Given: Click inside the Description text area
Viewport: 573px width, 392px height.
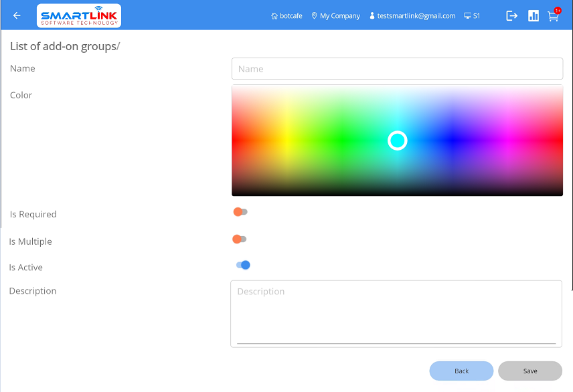Looking at the screenshot, I should tap(396, 313).
